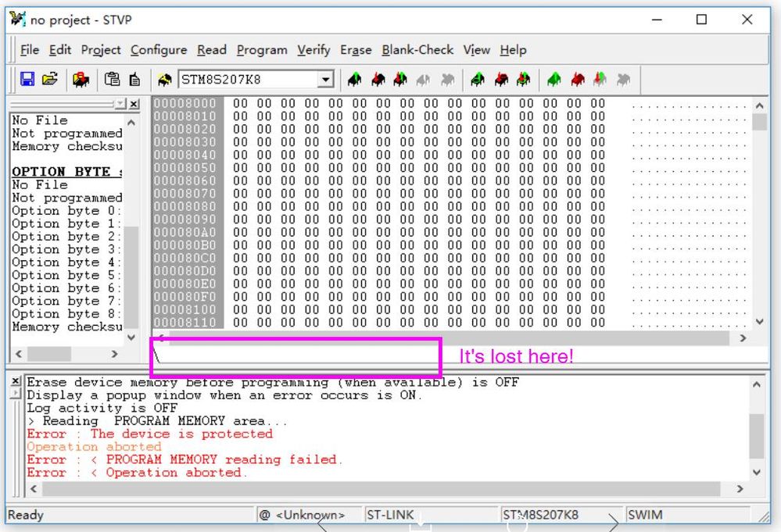Click the left info panel's scroll-up arrow
The image size is (781, 532).
click(x=131, y=122)
